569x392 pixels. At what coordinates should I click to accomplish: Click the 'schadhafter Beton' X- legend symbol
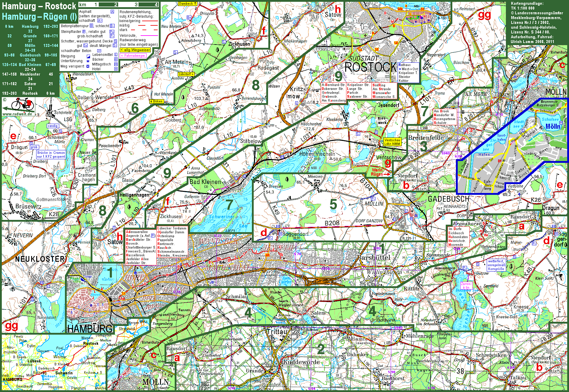(x=99, y=51)
